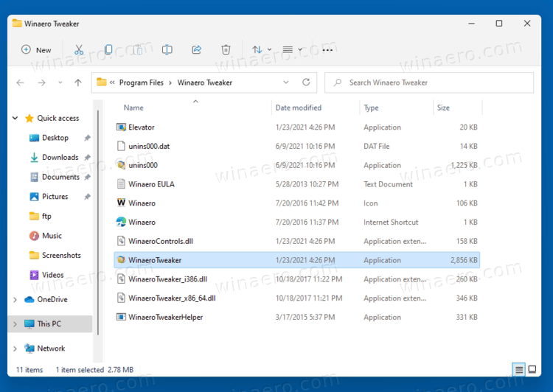Switch to details view in status bar
This screenshot has height=392, width=553.
coord(519,369)
